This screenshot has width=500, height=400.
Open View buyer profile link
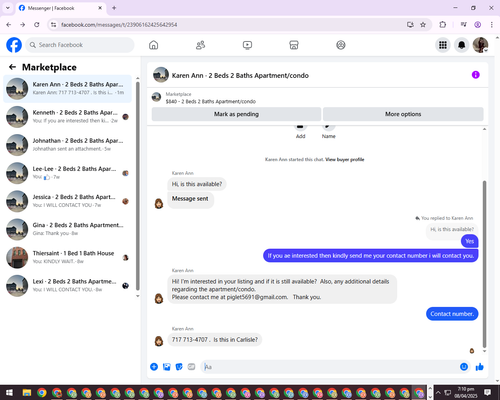(345, 159)
